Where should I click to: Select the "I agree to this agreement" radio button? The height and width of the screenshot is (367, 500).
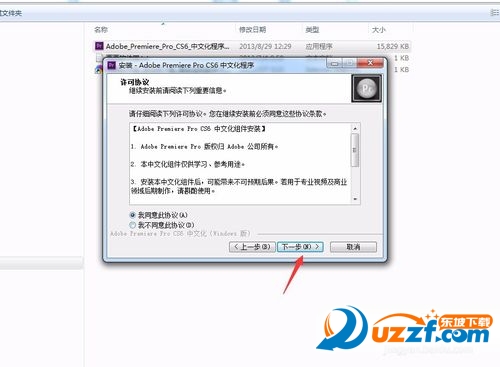133,215
